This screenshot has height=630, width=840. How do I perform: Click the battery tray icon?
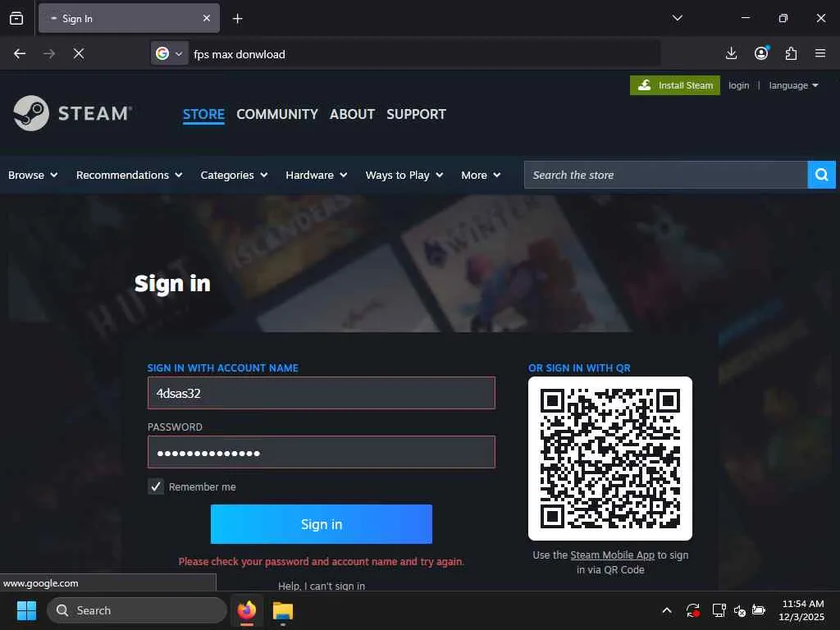759,610
